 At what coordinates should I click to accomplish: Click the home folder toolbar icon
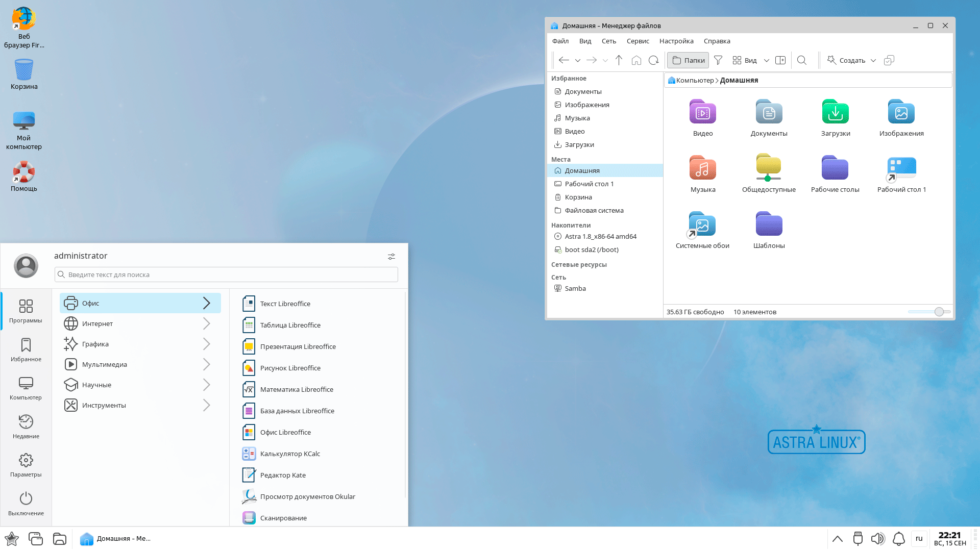pos(636,60)
